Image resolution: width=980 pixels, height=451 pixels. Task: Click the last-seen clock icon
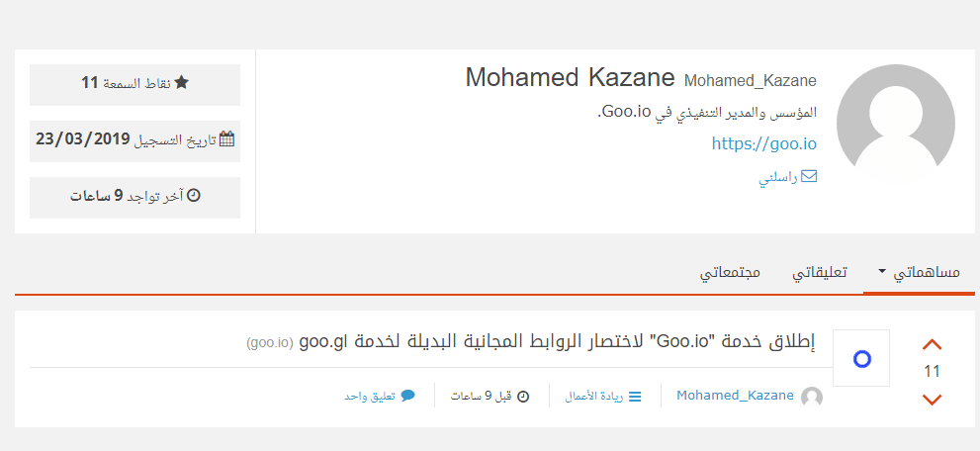[x=194, y=196]
